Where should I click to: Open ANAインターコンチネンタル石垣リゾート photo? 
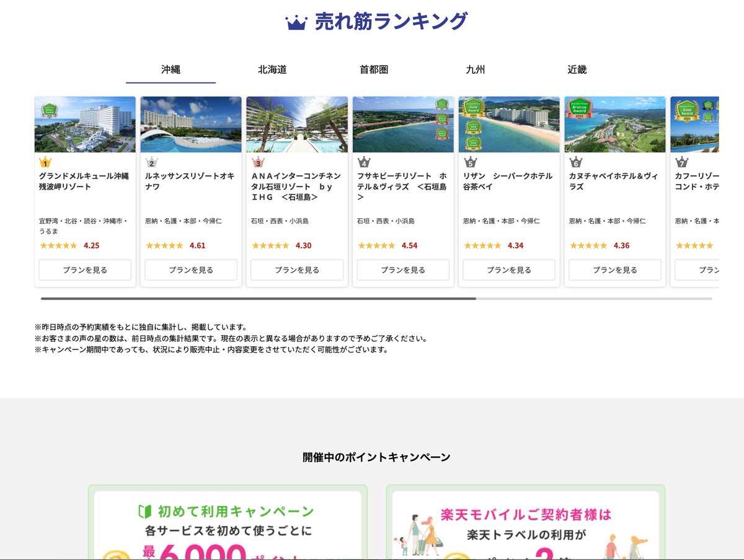(297, 125)
